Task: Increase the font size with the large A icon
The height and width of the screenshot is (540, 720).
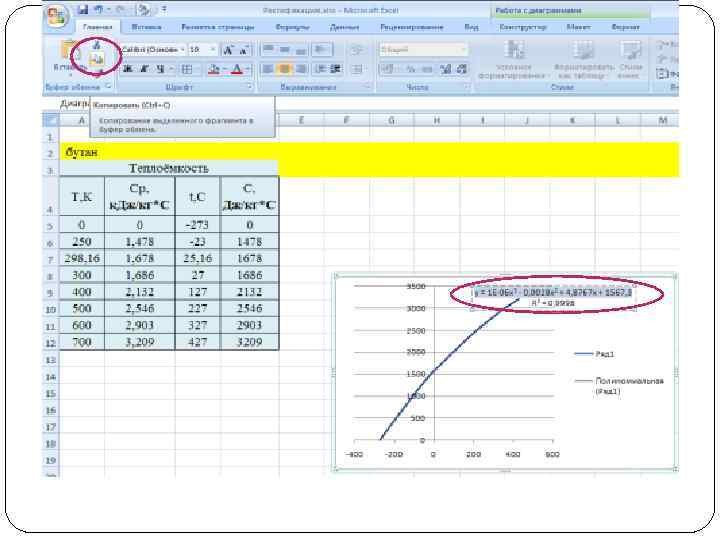Action: [x=228, y=50]
